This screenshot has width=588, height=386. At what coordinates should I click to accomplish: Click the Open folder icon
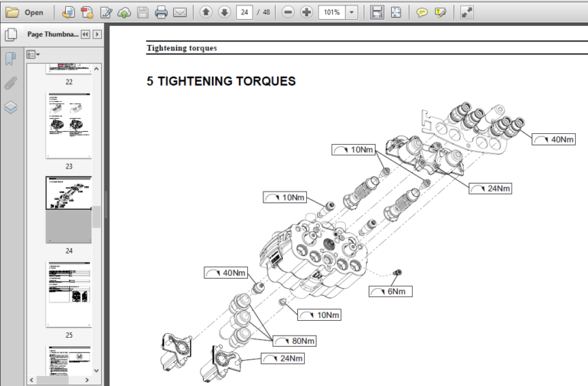(x=12, y=12)
